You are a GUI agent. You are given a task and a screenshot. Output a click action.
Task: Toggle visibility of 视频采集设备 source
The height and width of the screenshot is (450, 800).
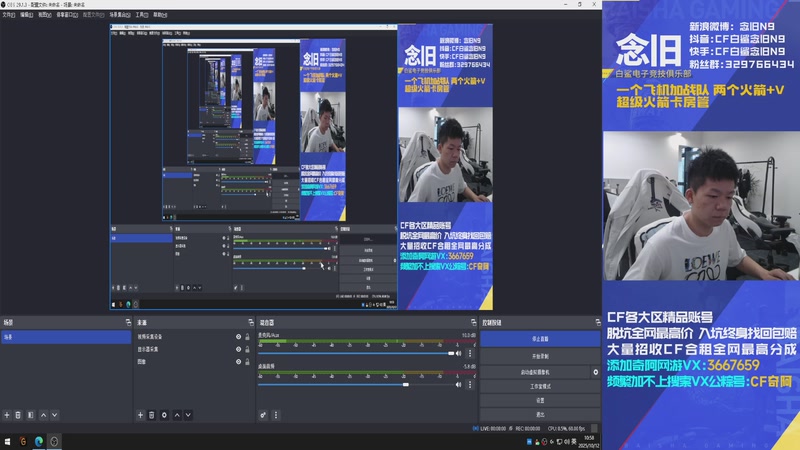coord(238,337)
